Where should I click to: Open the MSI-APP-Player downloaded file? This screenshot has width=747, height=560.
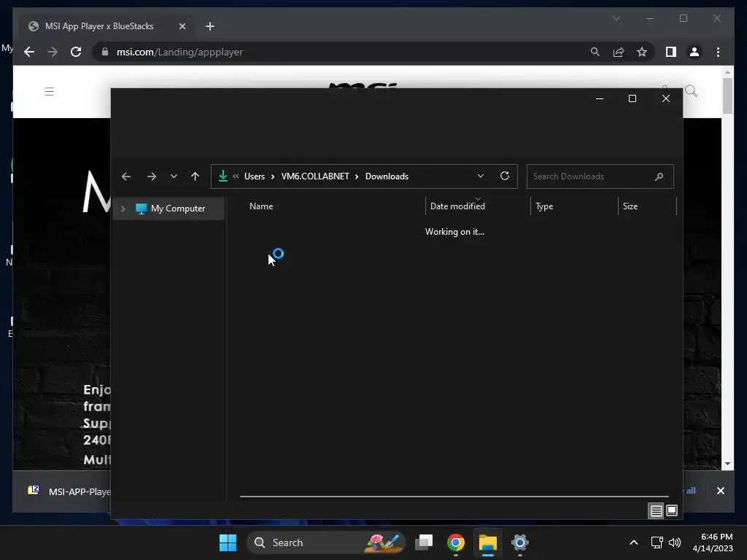tap(69, 491)
